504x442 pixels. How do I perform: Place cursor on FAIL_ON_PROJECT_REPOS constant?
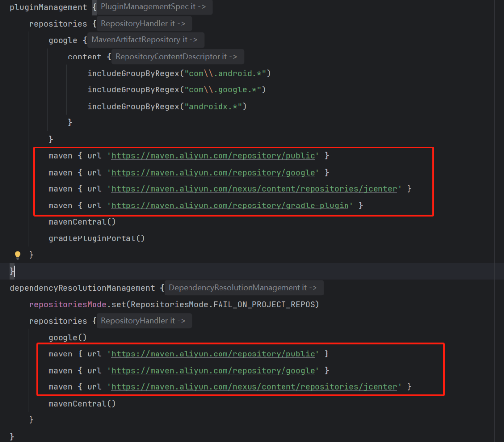click(264, 304)
